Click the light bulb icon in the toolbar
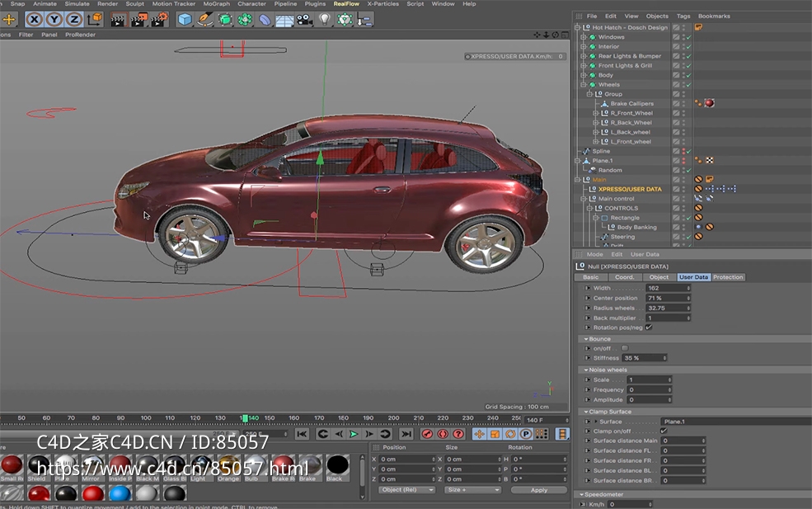The image size is (812, 509). pyautogui.click(x=324, y=20)
